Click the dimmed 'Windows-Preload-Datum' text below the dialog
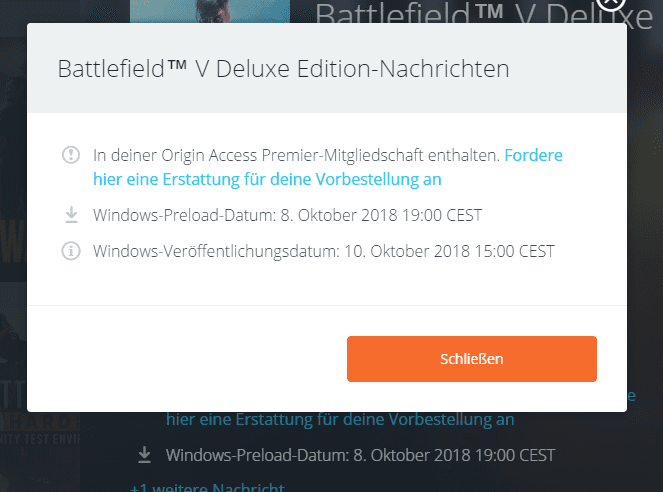This screenshot has height=492, width=663. coord(360,455)
